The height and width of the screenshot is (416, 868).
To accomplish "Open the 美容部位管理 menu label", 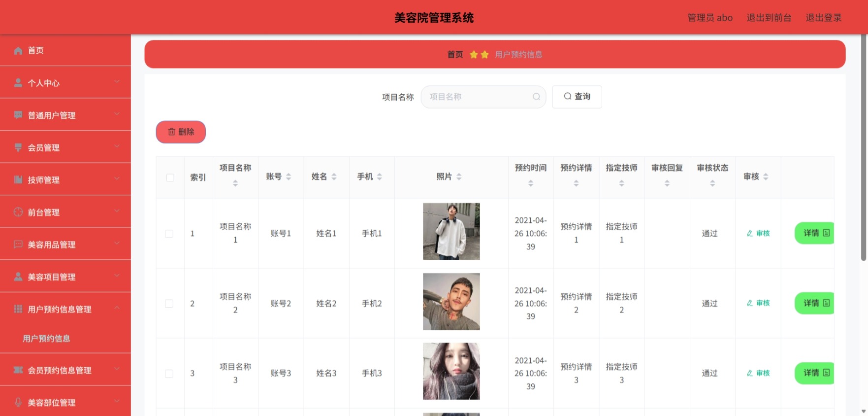I will (52, 403).
